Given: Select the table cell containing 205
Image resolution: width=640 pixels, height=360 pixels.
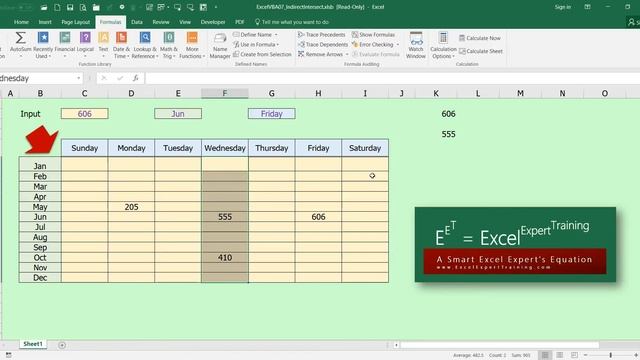Looking at the screenshot, I should (x=131, y=207).
